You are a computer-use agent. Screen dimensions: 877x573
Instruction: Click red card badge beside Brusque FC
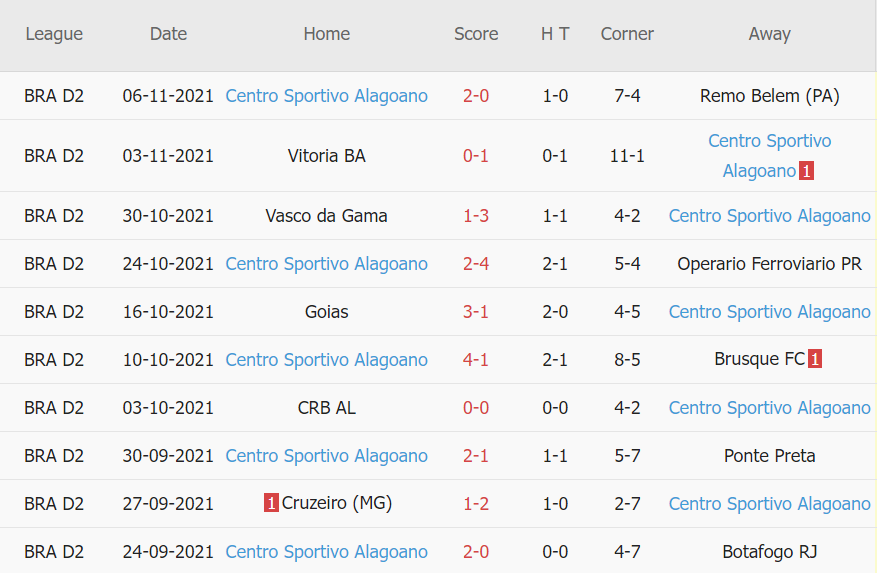coord(815,360)
